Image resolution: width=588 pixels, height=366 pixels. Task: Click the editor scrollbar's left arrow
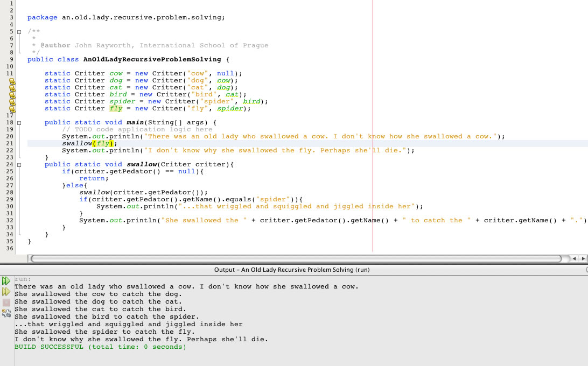coord(576,259)
